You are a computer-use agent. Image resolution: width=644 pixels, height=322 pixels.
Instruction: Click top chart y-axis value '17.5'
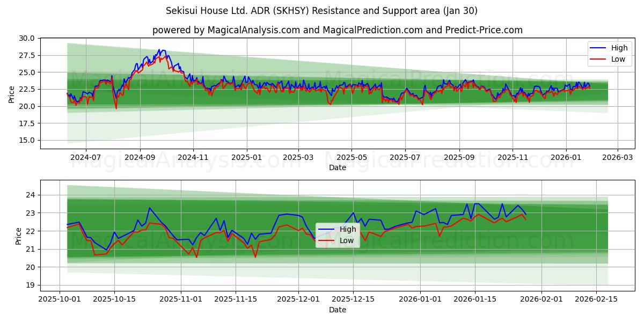(x=28, y=123)
